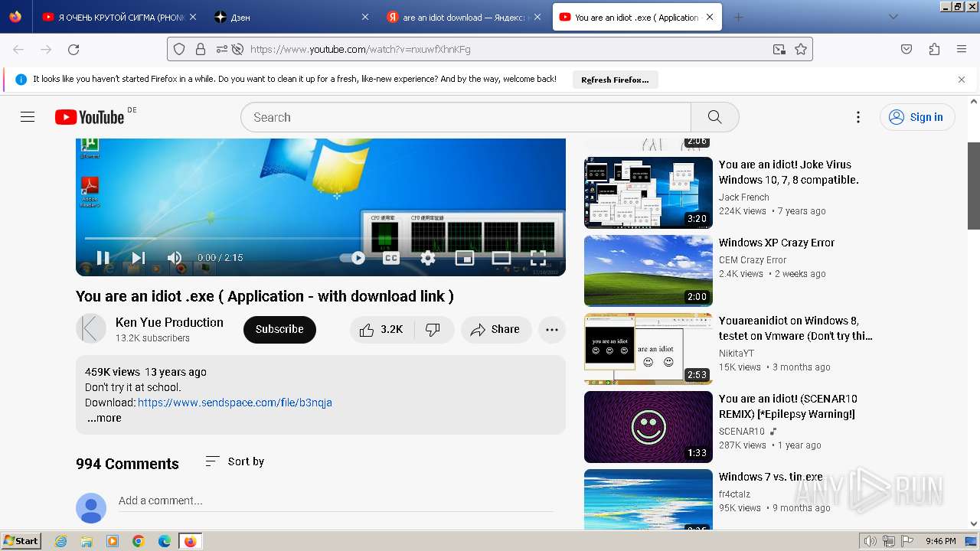Skip to next video
The width and height of the screenshot is (980, 551).
(x=139, y=258)
